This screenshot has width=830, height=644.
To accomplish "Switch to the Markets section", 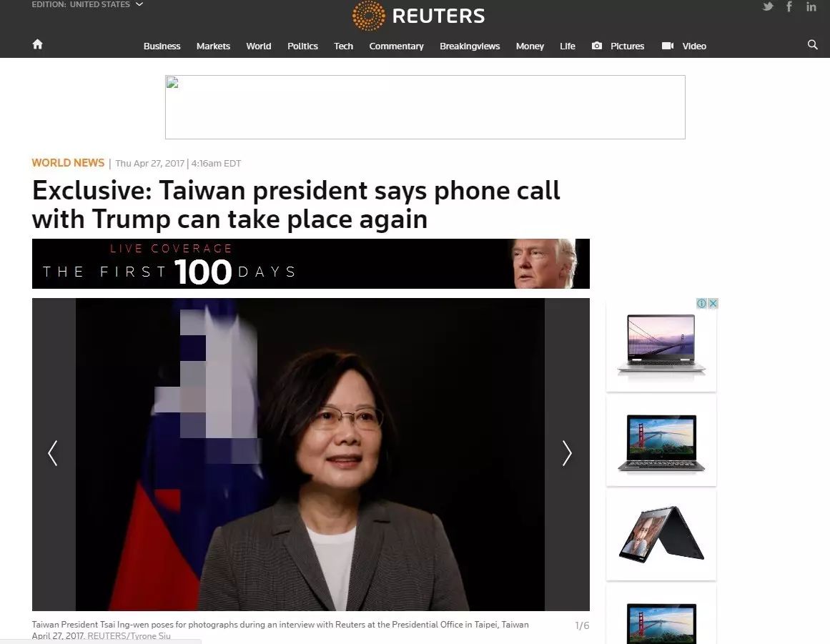I will [213, 46].
